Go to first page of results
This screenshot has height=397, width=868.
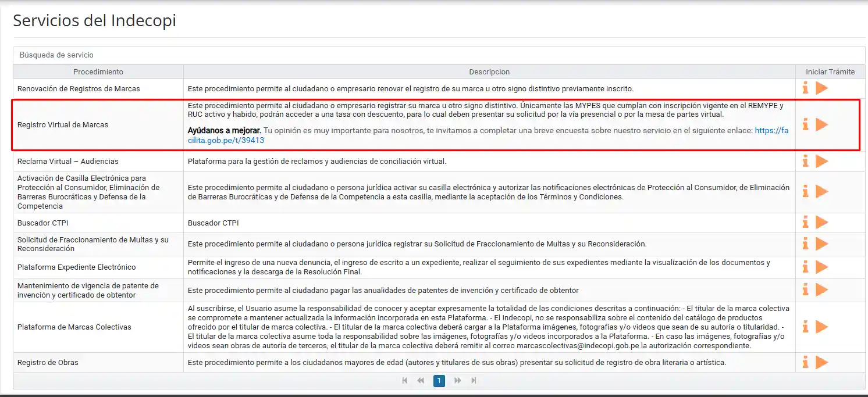(405, 381)
